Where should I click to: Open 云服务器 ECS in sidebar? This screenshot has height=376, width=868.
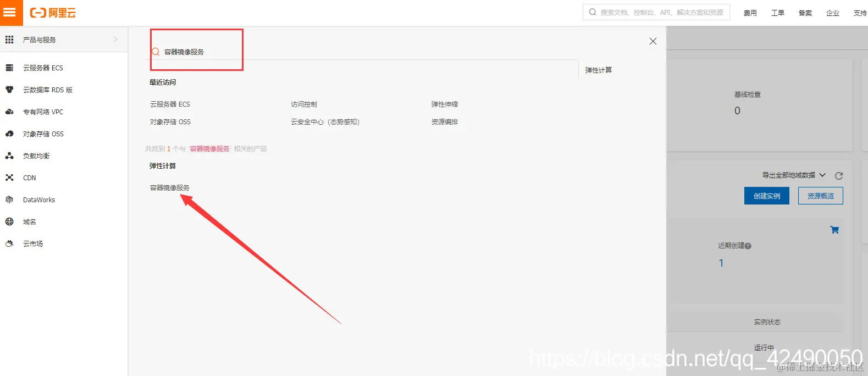click(x=43, y=68)
